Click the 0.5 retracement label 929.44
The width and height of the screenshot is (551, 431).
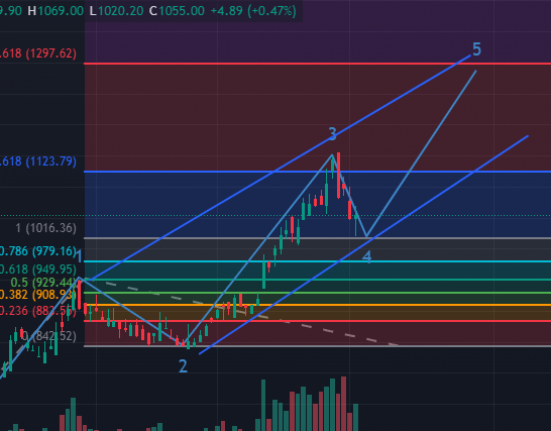43,282
